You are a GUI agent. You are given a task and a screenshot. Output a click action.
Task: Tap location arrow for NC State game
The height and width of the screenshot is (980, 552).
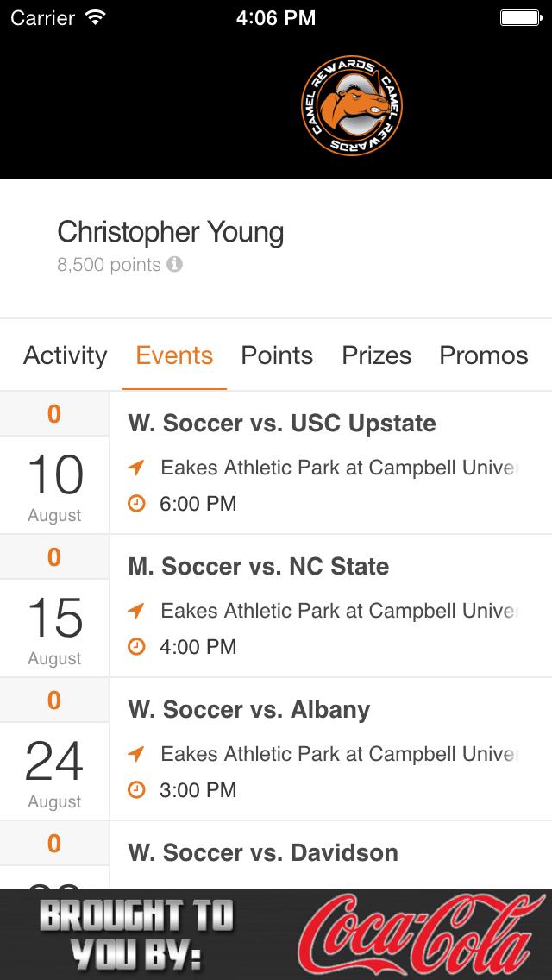(x=136, y=611)
